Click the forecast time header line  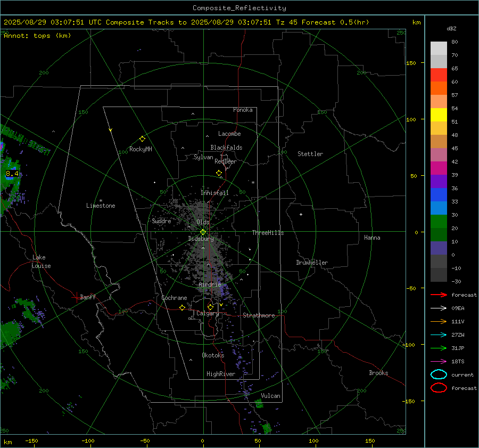click(x=186, y=22)
